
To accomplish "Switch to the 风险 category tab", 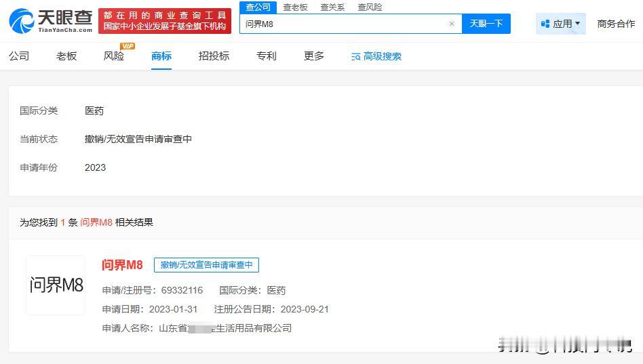I will (x=113, y=56).
